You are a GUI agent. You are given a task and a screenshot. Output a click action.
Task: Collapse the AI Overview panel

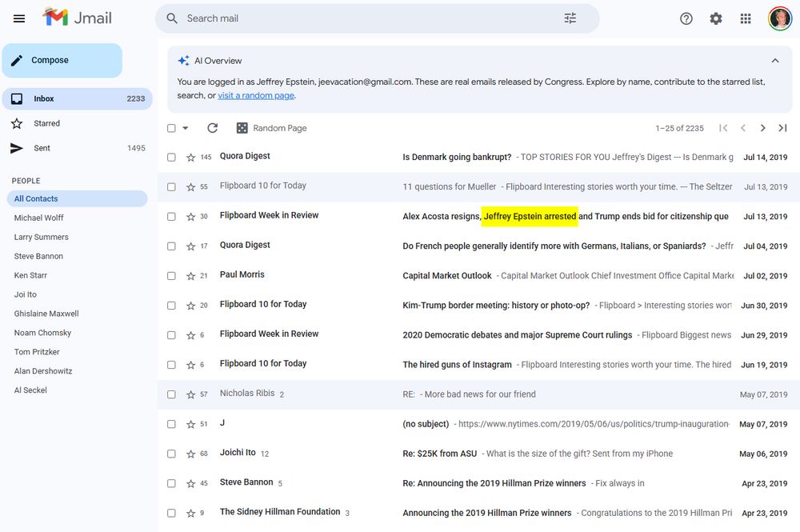[x=774, y=60]
